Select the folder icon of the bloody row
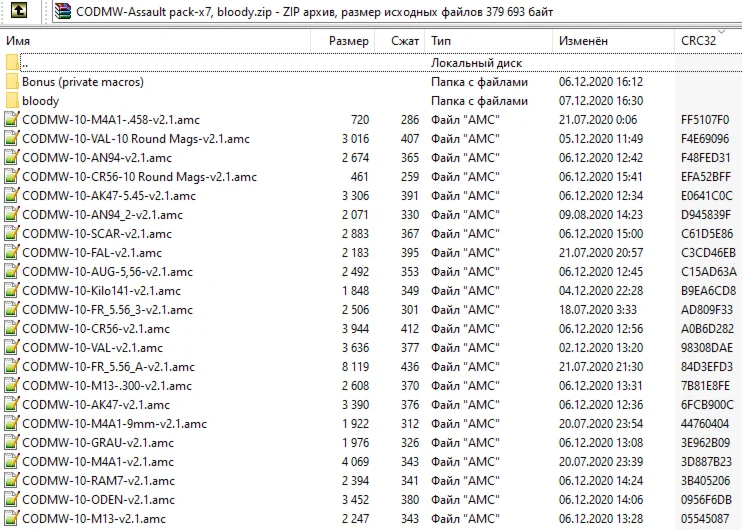The width and height of the screenshot is (744, 532). coord(12,101)
